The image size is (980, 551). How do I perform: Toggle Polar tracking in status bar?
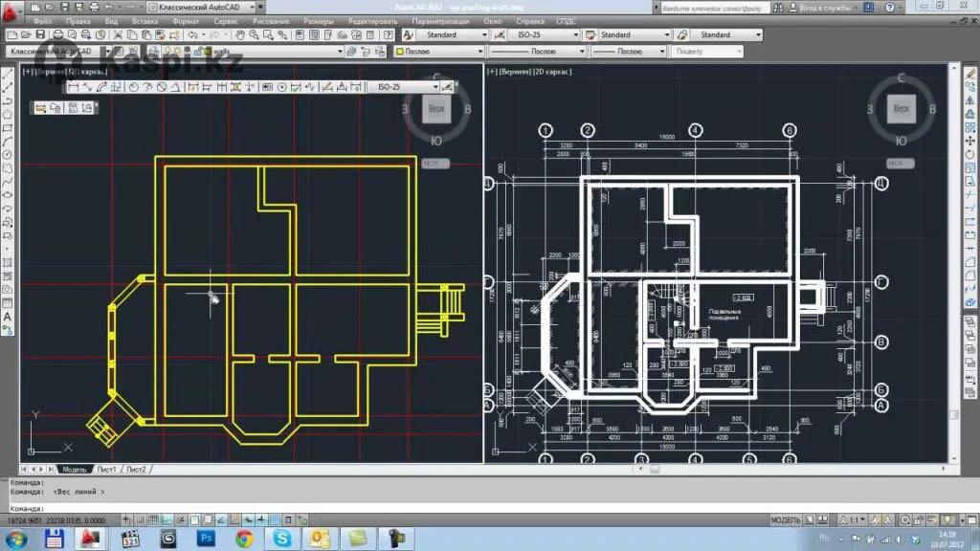click(181, 519)
